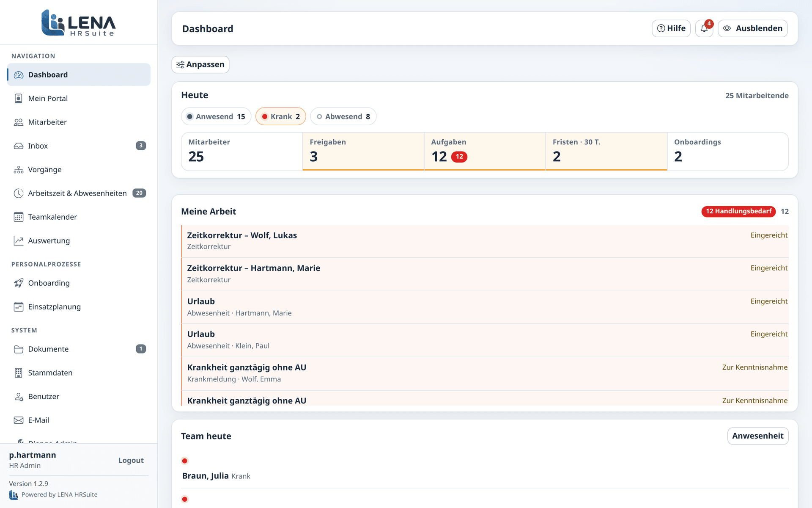Open Zeitkorrektur – Wolf, Lukas task

[485, 241]
